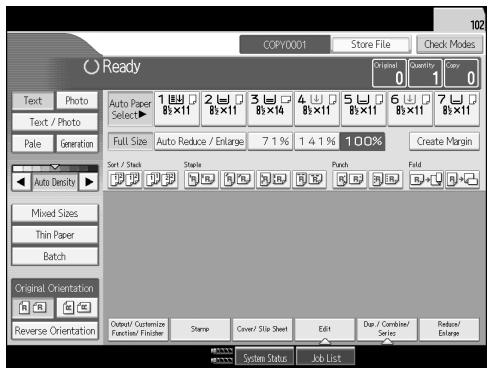Toggle Auto Density
Viewport: 493px width, 370px height.
(x=55, y=182)
